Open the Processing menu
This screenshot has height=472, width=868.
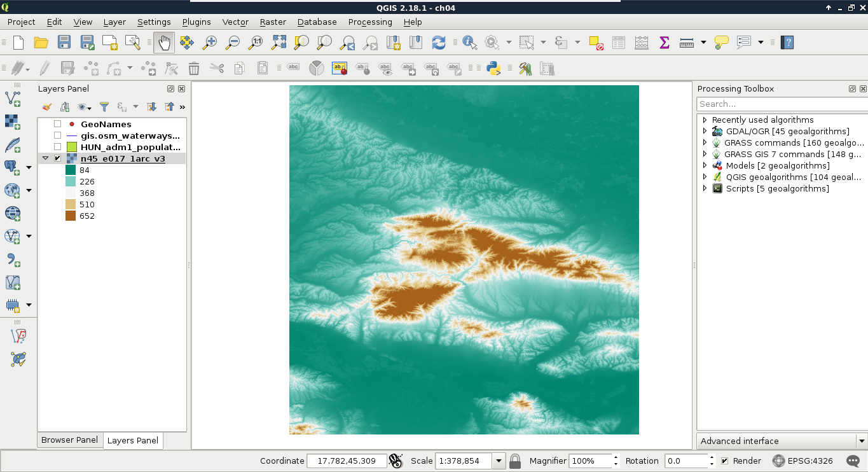click(370, 22)
